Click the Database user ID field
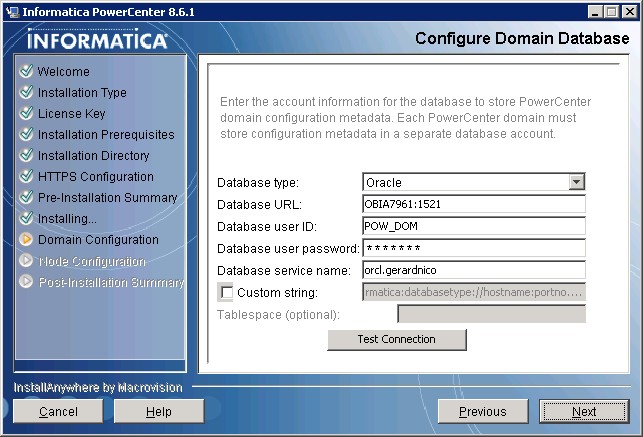Image resolution: width=643 pixels, height=437 pixels. [474, 226]
